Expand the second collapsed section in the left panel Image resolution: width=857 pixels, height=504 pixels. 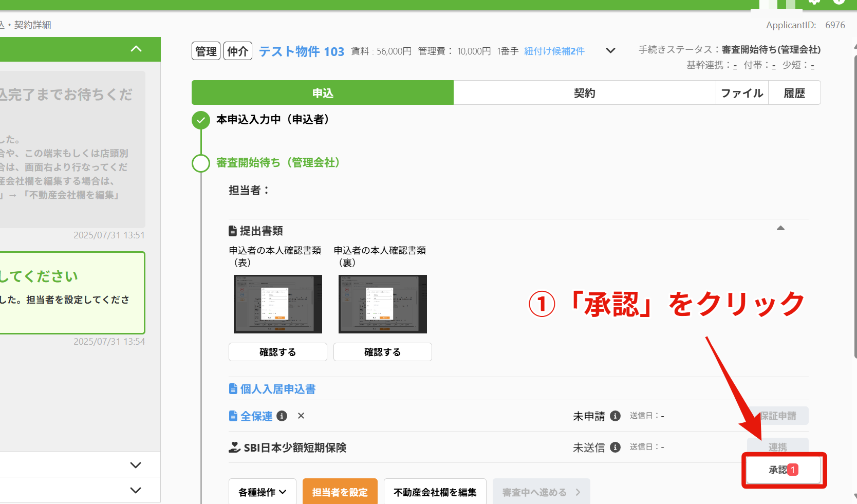(x=136, y=490)
